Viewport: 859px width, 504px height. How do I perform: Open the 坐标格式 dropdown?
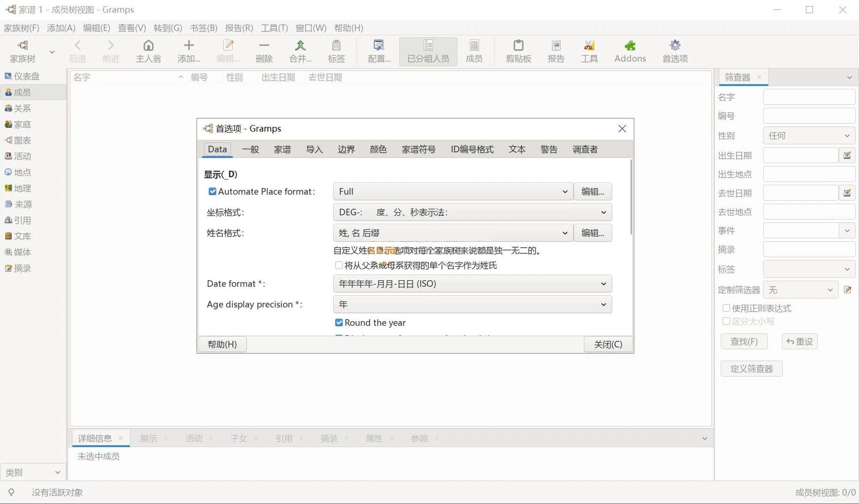(x=473, y=212)
